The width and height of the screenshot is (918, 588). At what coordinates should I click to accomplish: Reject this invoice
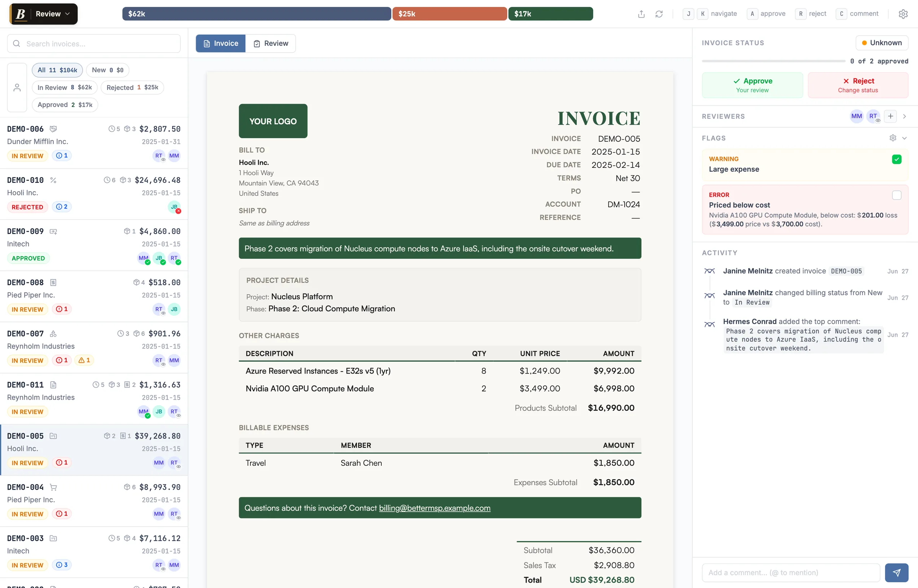point(858,85)
